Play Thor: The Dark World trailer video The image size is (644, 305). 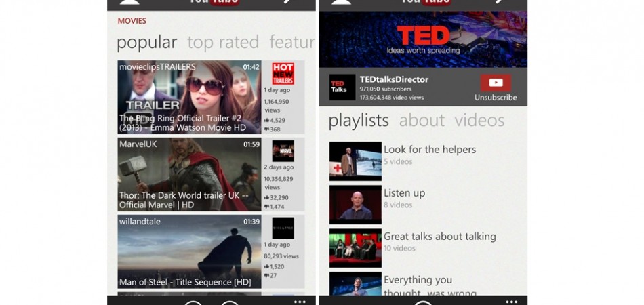[189, 175]
